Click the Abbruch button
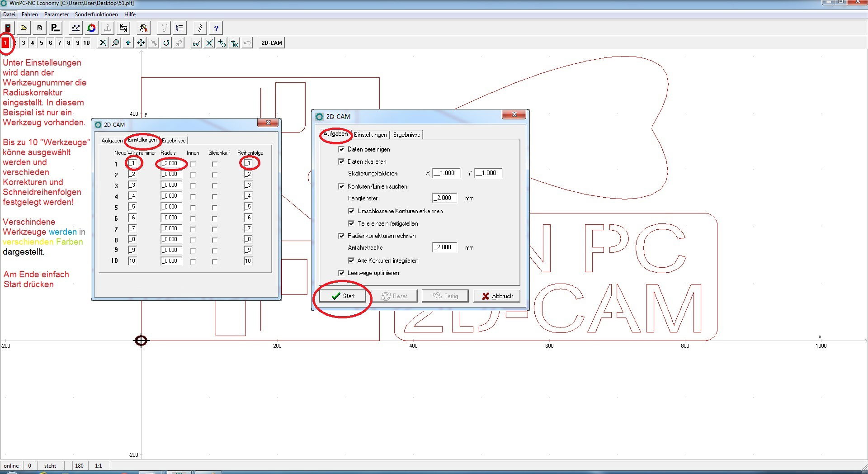868x474 pixels. pyautogui.click(x=496, y=296)
